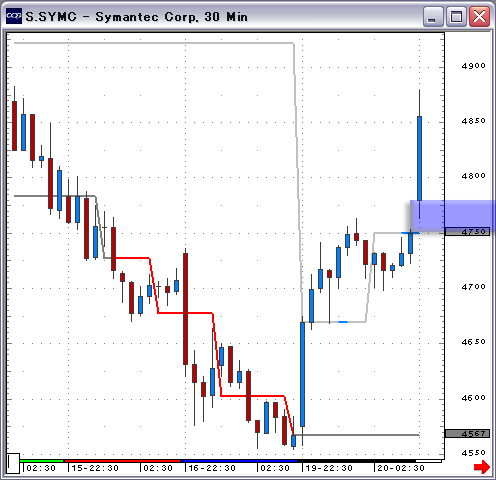Select the 19-22:30 time axis label
The height and width of the screenshot is (480, 496).
329,468
